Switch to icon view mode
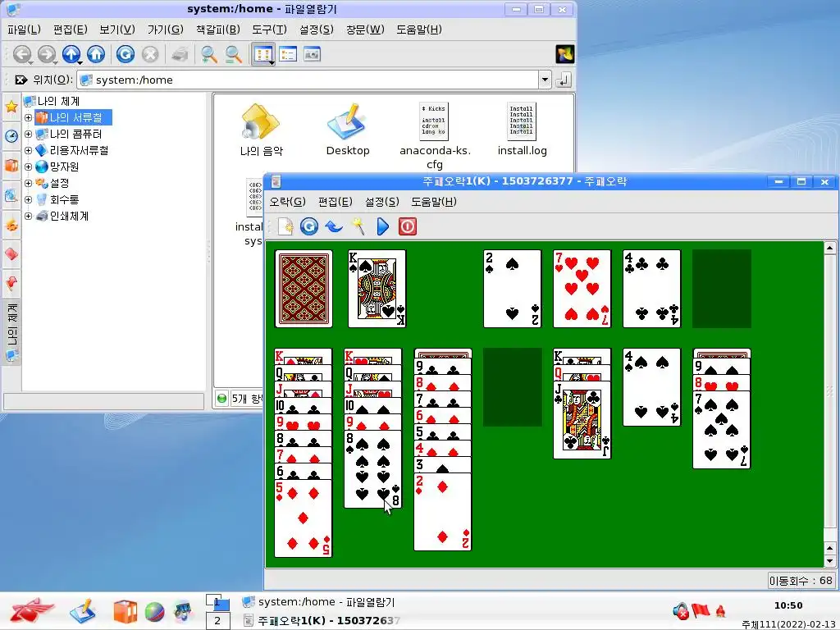Image resolution: width=840 pixels, height=630 pixels. pos(263,54)
